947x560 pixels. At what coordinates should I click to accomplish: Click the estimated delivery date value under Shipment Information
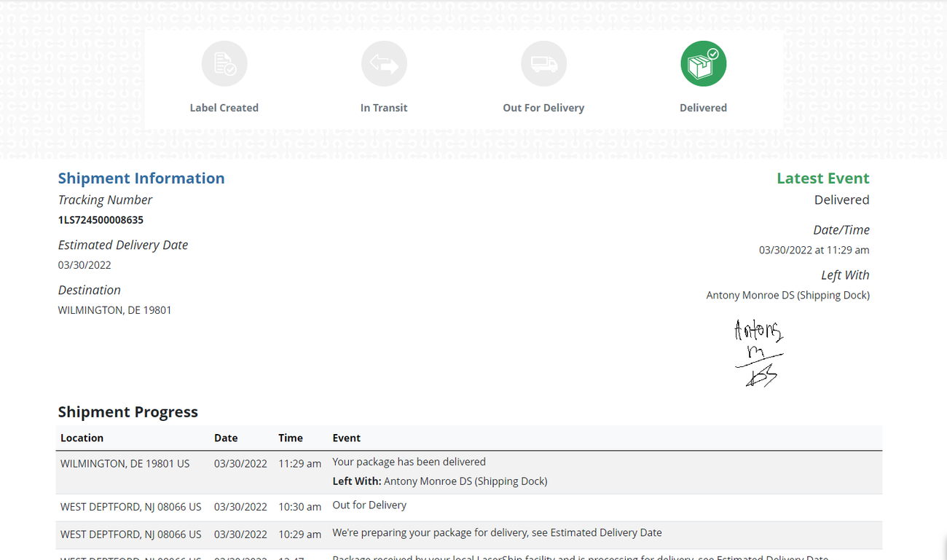coord(85,265)
